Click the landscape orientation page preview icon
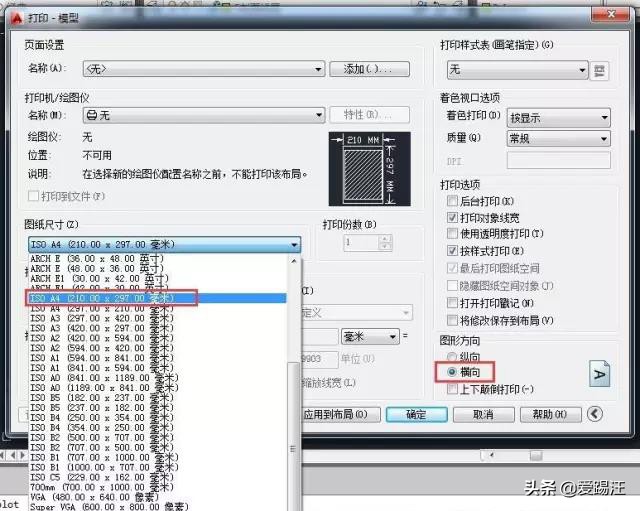640x511 pixels. [600, 374]
